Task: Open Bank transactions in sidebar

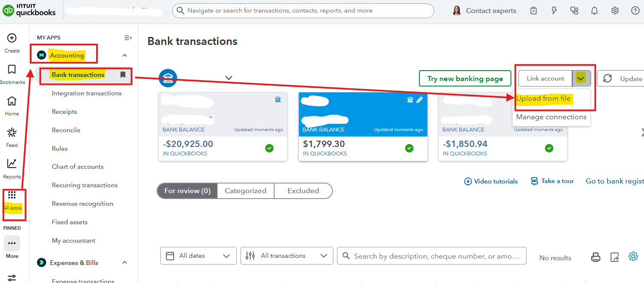Action: pyautogui.click(x=78, y=75)
